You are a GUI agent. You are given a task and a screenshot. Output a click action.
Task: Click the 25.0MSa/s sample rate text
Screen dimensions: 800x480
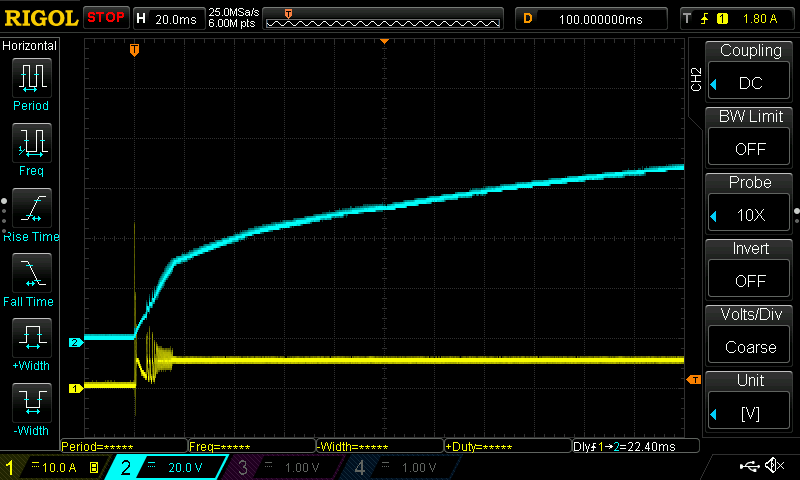click(x=234, y=12)
